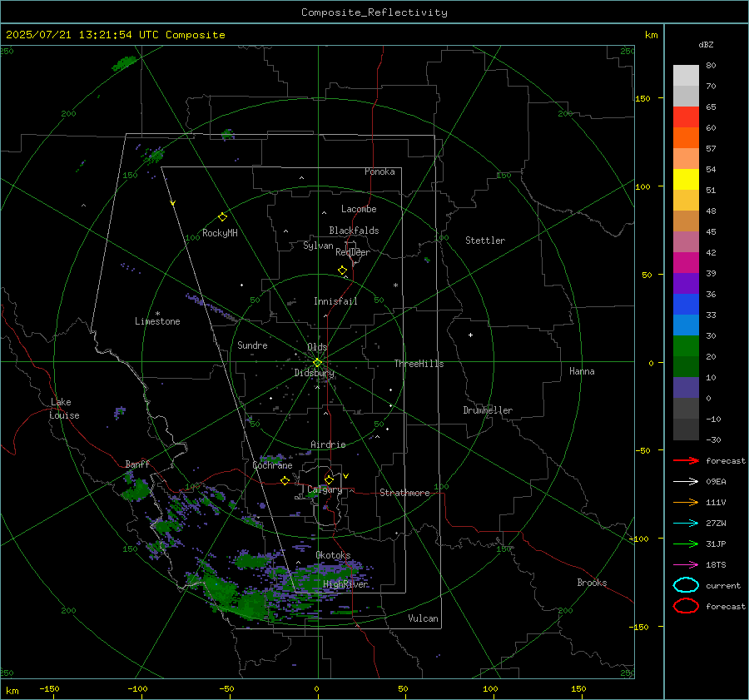The width and height of the screenshot is (749, 700).
Task: Select the Drumheller label
Action: [x=487, y=410]
